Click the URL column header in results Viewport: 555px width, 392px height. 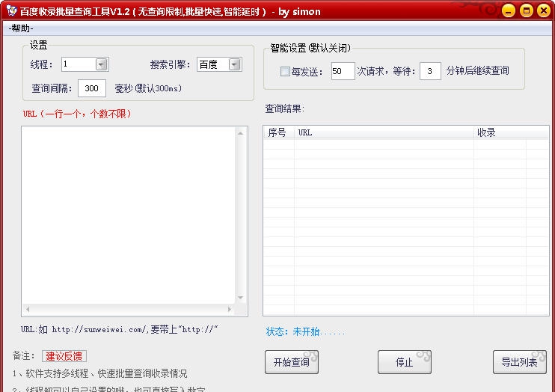(x=384, y=132)
